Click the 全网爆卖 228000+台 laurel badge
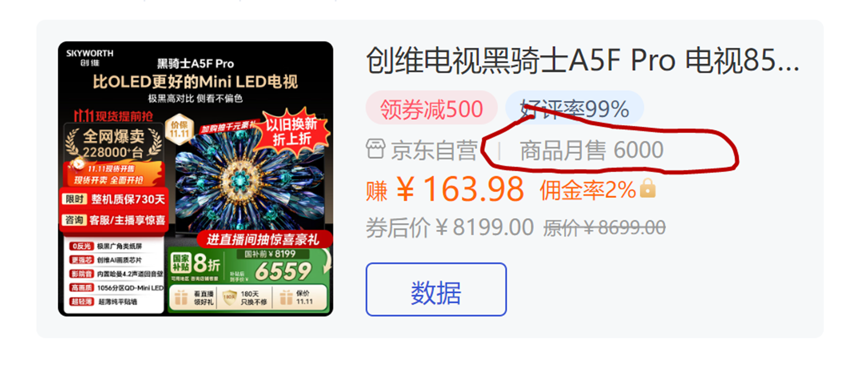 click(113, 143)
